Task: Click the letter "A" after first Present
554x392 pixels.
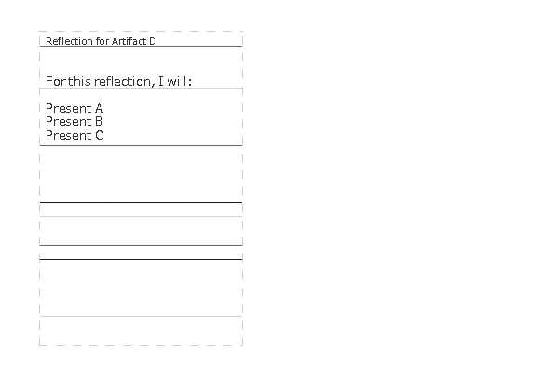Action: click(99, 108)
